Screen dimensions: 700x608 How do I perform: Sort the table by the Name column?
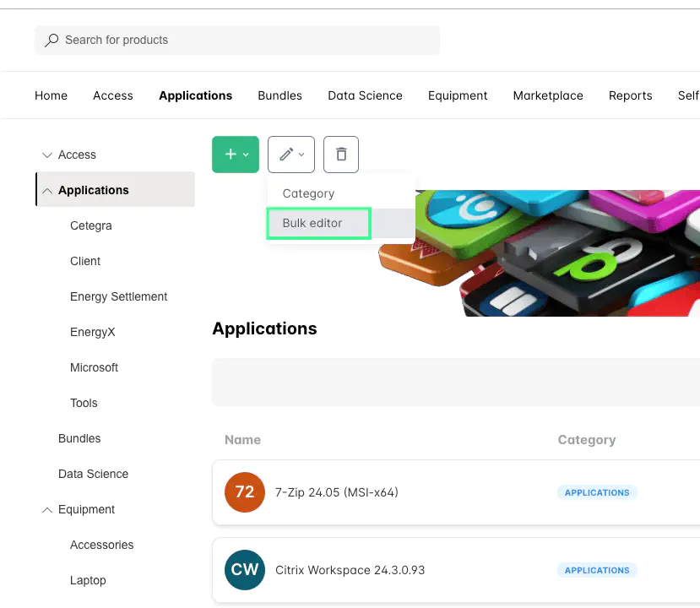click(x=242, y=440)
